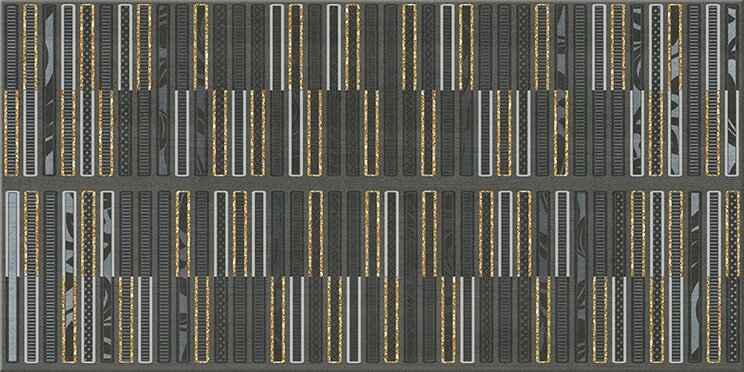Click the first gold bar in the lower row
The image size is (744, 372).
pos(30,233)
